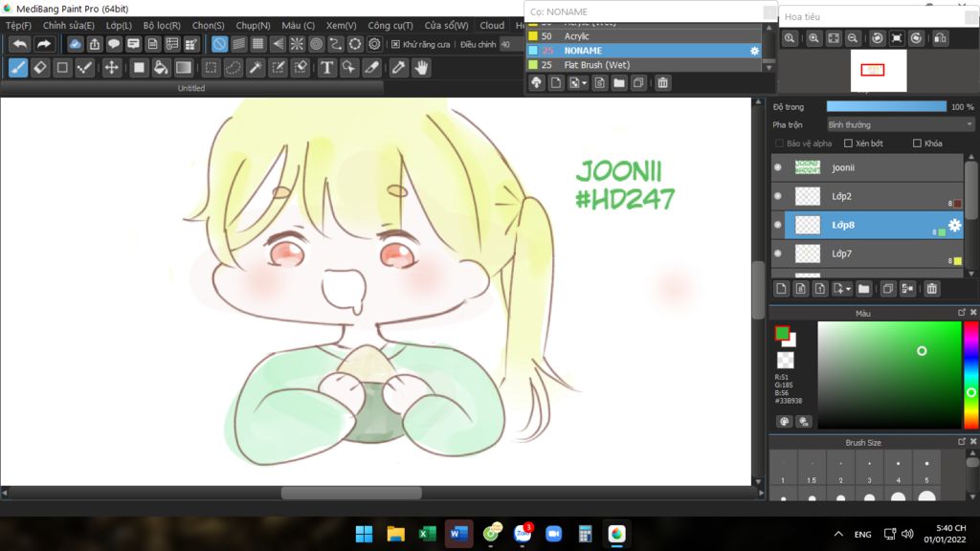Hide the Lớp7 layer

point(777,253)
